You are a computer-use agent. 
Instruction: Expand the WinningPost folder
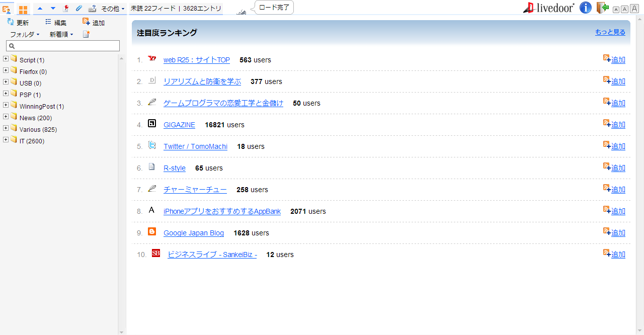6,105
